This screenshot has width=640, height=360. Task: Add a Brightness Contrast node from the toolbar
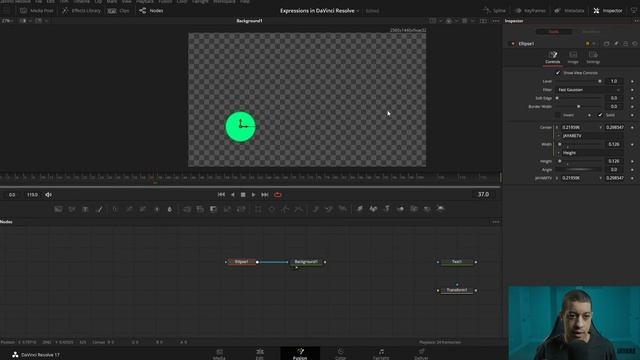pos(156,209)
